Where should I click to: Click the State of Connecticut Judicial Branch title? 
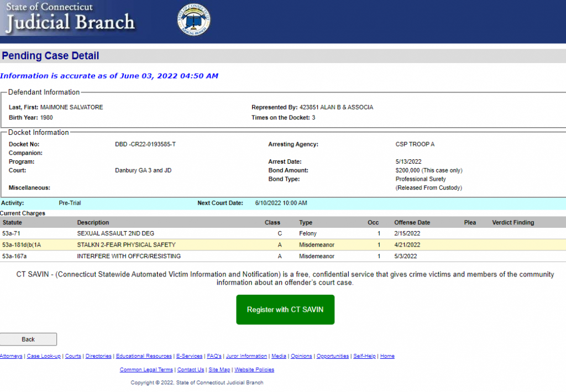coord(70,17)
